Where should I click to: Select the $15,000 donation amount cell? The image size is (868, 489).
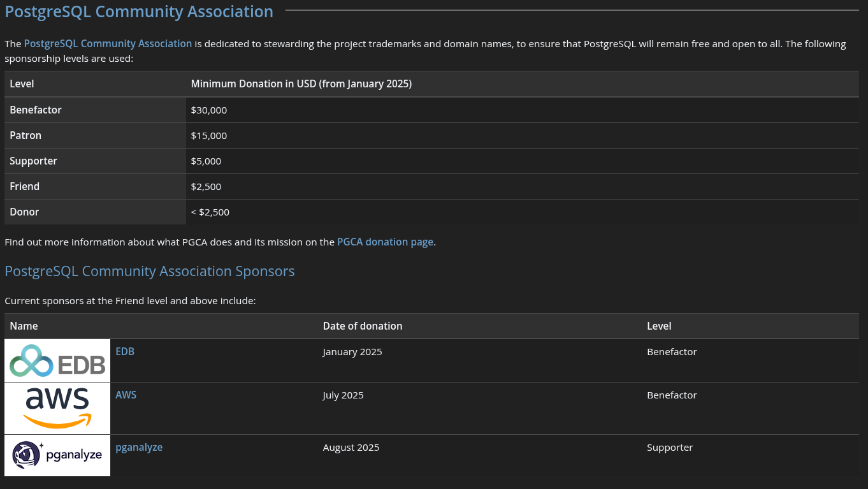pyautogui.click(x=523, y=135)
